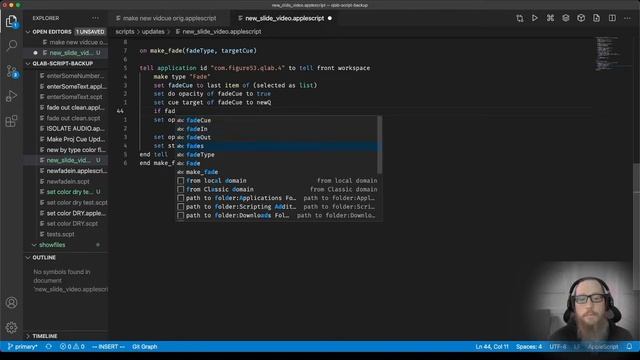Open ISOLATE AUDIO.ap... file
Viewport: 640px width, 360px height.
tap(73, 128)
